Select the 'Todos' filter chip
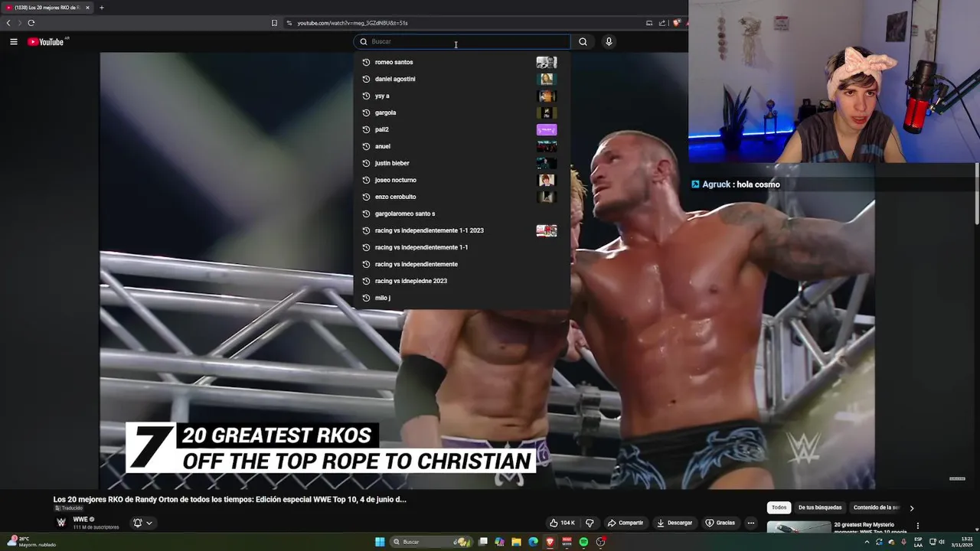Screen dimensions: 980x551 779,507
